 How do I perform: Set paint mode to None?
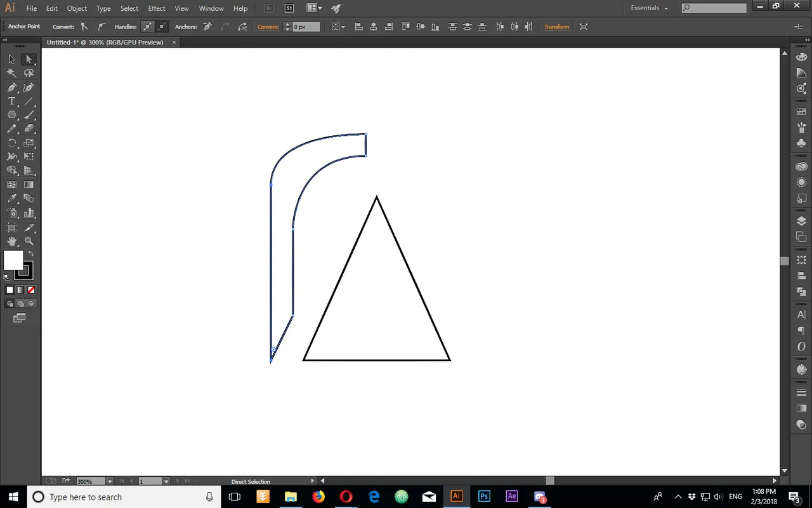click(31, 290)
